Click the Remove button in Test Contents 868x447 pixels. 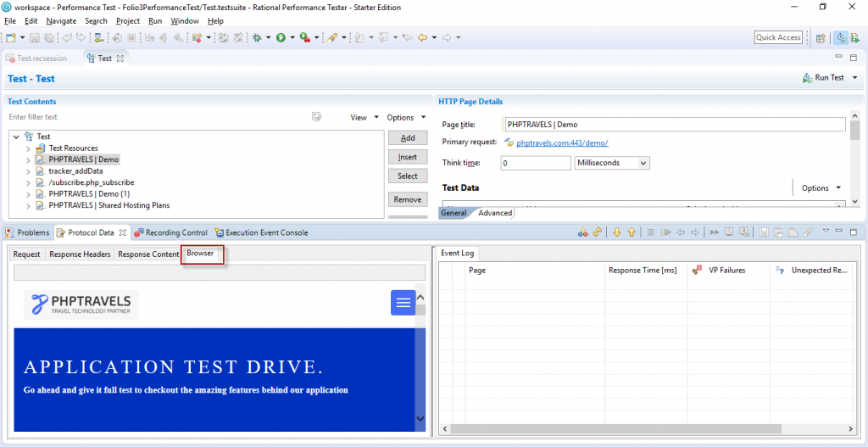pos(408,199)
